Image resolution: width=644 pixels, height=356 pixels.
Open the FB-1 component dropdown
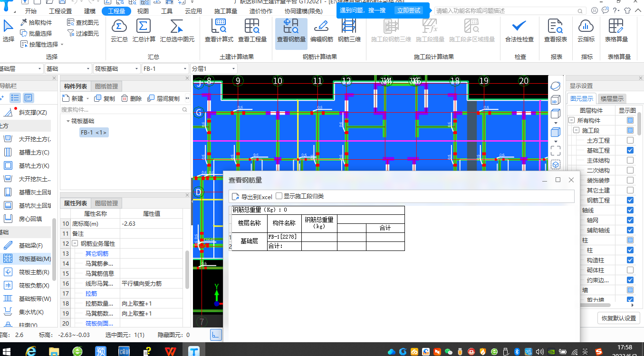pos(165,69)
